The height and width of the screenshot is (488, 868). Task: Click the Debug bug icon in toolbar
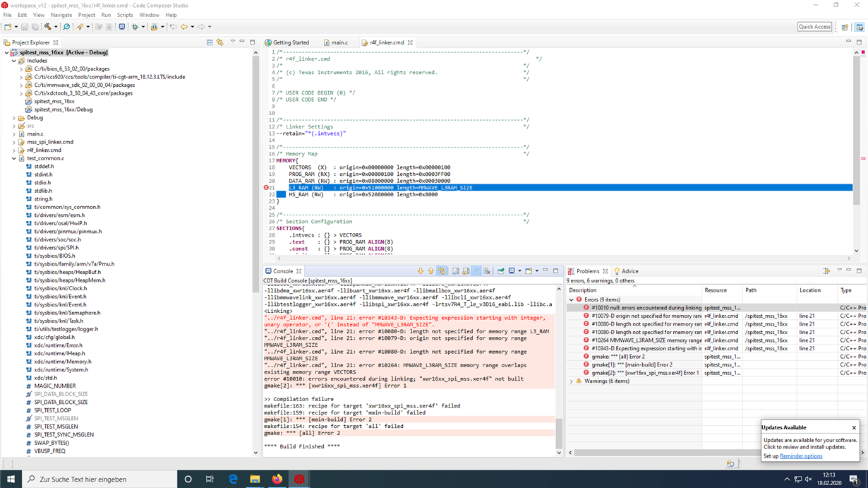tap(135, 27)
